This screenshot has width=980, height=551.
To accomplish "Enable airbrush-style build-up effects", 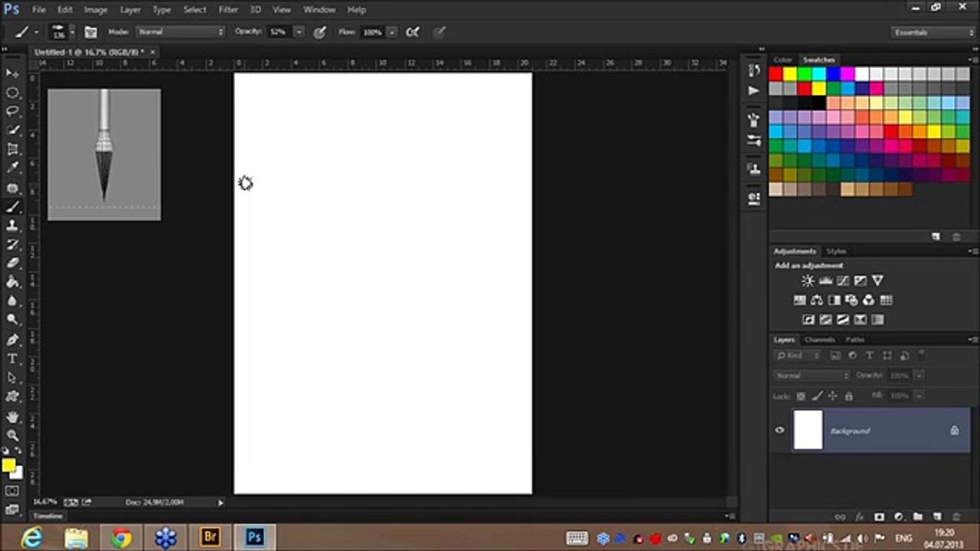I will 413,32.
